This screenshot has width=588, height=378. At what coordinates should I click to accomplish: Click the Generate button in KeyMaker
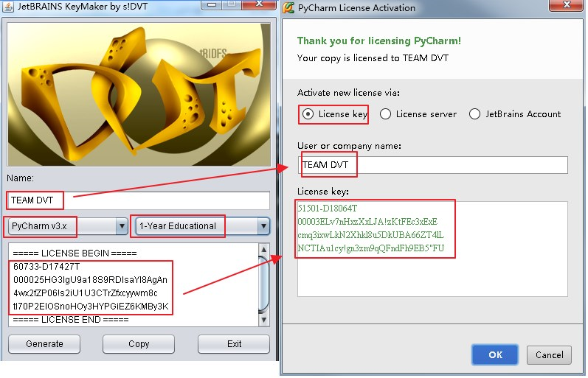pyautogui.click(x=44, y=344)
